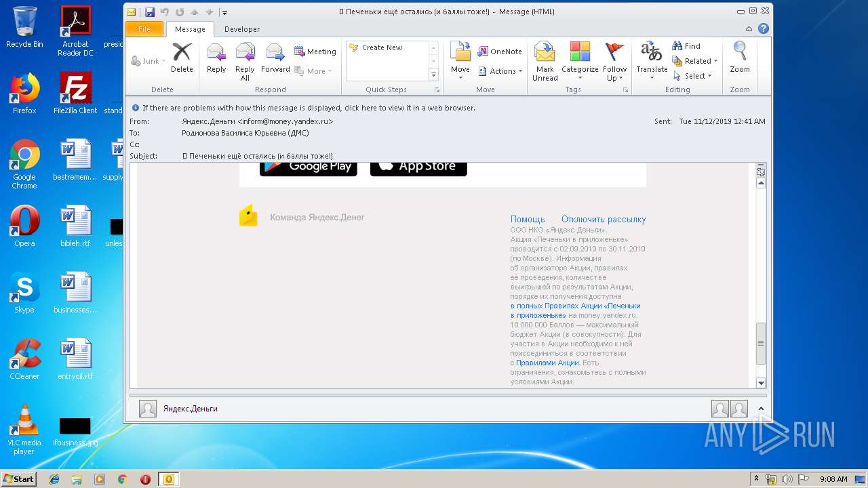The height and width of the screenshot is (488, 868).
Task: Send the message to OneNote
Action: click(500, 52)
